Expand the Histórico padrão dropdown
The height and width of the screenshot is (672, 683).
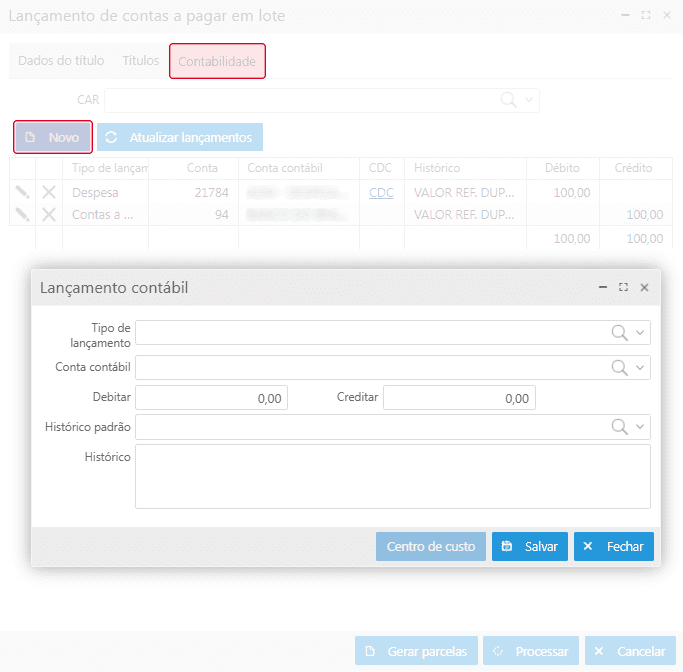(x=641, y=427)
